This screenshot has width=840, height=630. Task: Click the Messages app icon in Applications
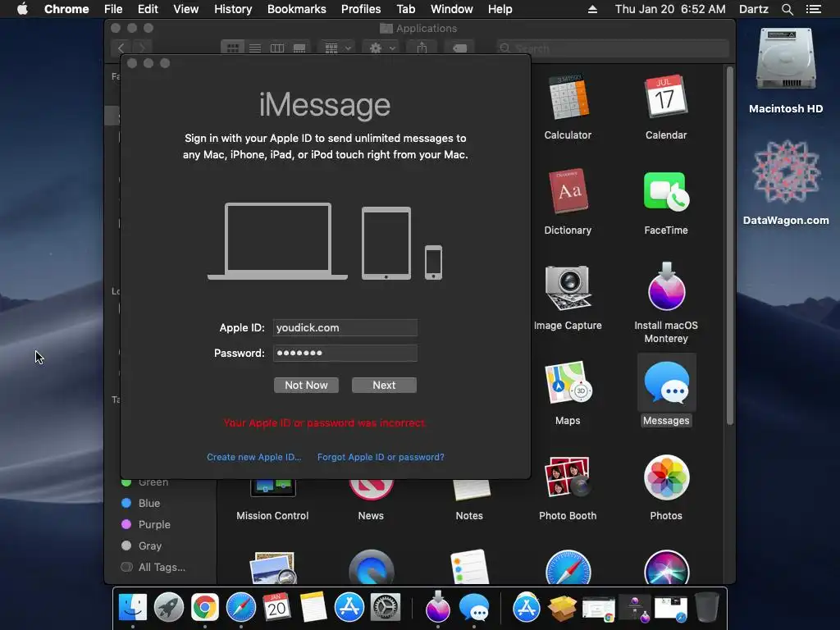click(x=666, y=382)
